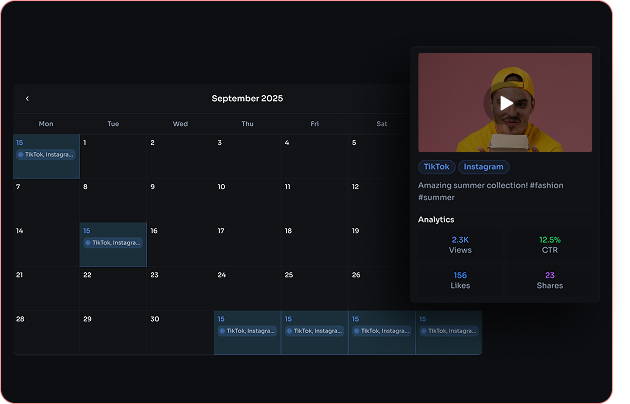Open the scheduled post in last-row Saturday

(x=381, y=331)
